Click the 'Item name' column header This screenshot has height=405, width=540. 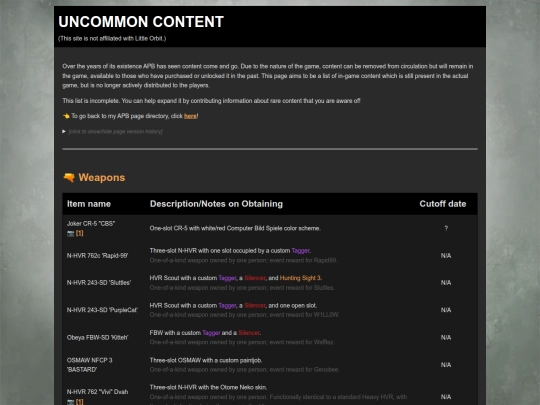click(x=89, y=204)
